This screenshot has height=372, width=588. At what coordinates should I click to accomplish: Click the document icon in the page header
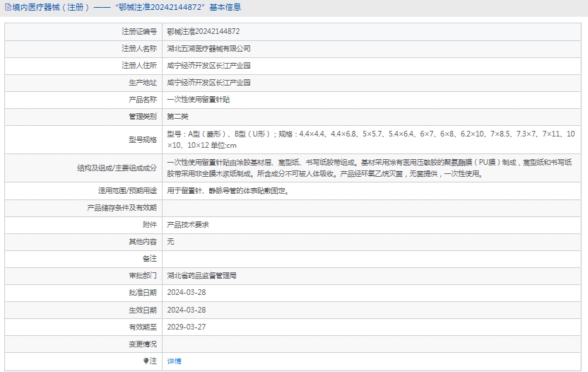pyautogui.click(x=7, y=8)
